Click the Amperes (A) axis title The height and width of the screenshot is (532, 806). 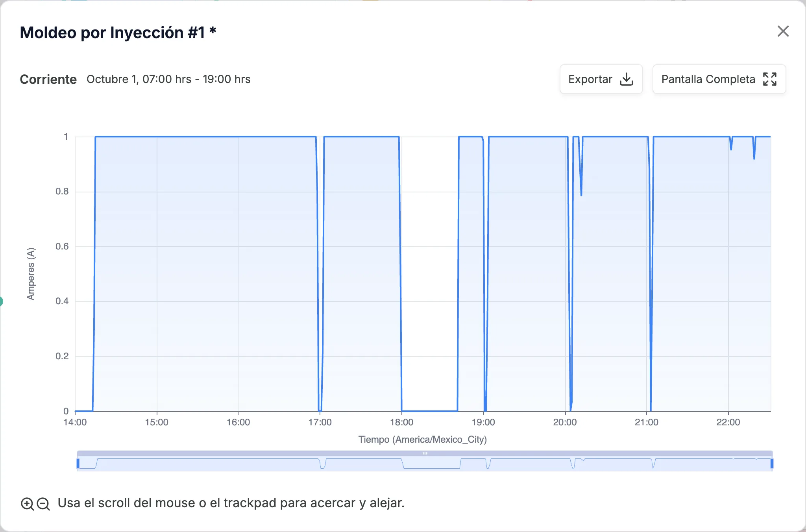[x=31, y=274]
